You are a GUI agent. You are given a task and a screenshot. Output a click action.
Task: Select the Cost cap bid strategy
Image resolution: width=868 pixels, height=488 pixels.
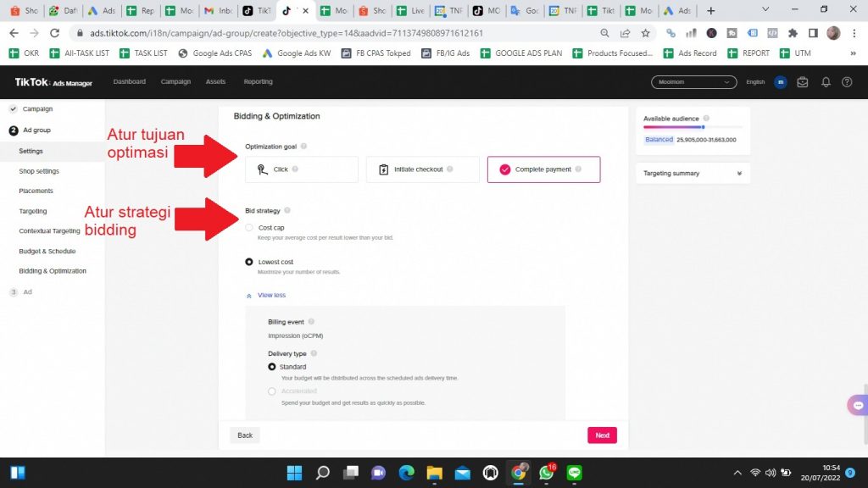[249, 228]
